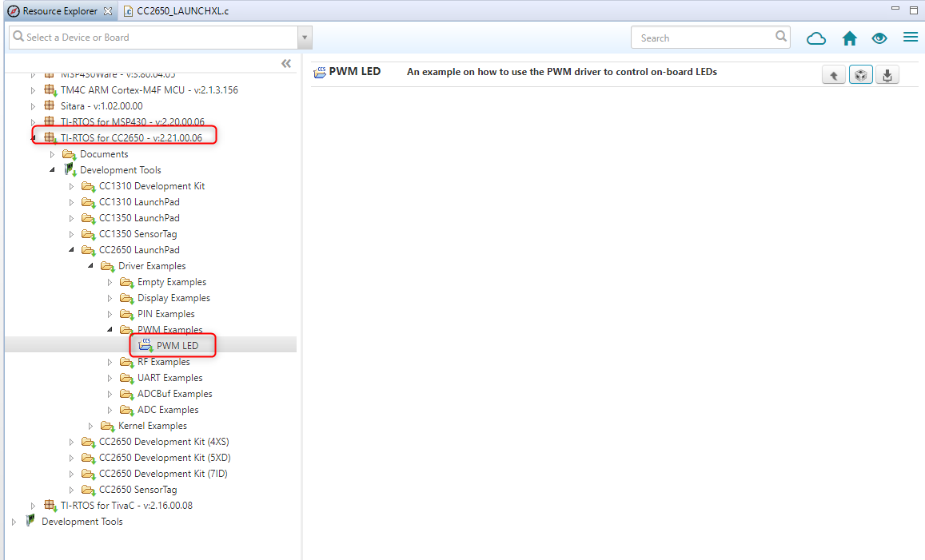The width and height of the screenshot is (925, 560).
Task: Collapse the tree panel with the double chevron
Action: [x=286, y=63]
